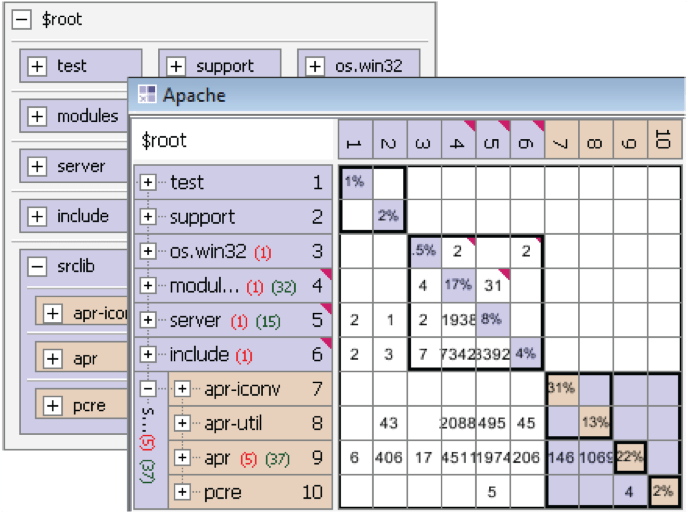This screenshot has height=512, width=687.
Task: Expand the apr-iconv subsystem row
Action: point(182,389)
